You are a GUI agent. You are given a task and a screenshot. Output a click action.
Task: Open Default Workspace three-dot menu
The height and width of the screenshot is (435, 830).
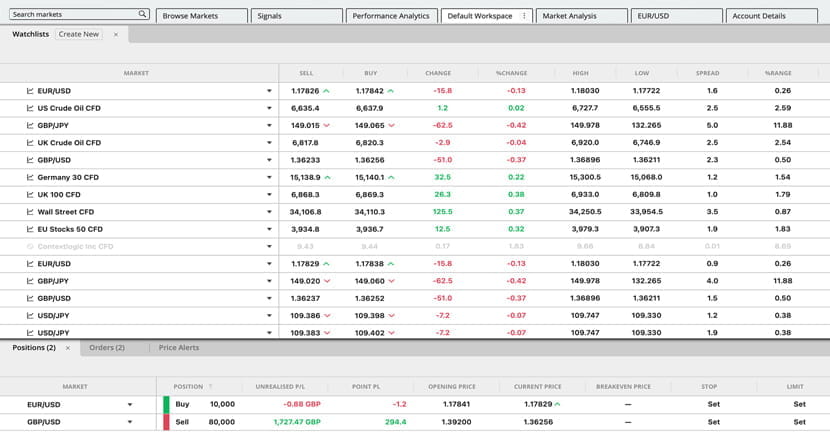coord(524,16)
